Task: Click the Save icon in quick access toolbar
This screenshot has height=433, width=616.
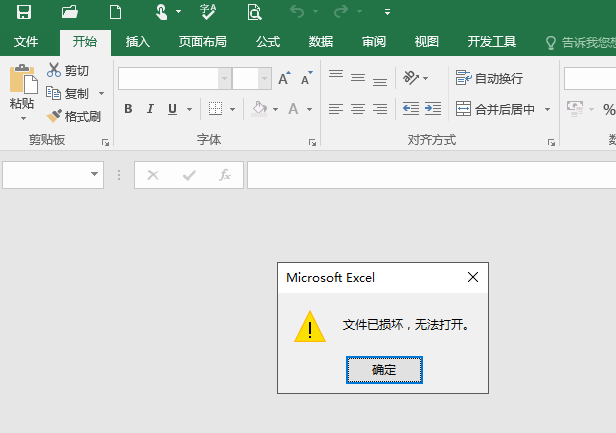Action: point(24,12)
